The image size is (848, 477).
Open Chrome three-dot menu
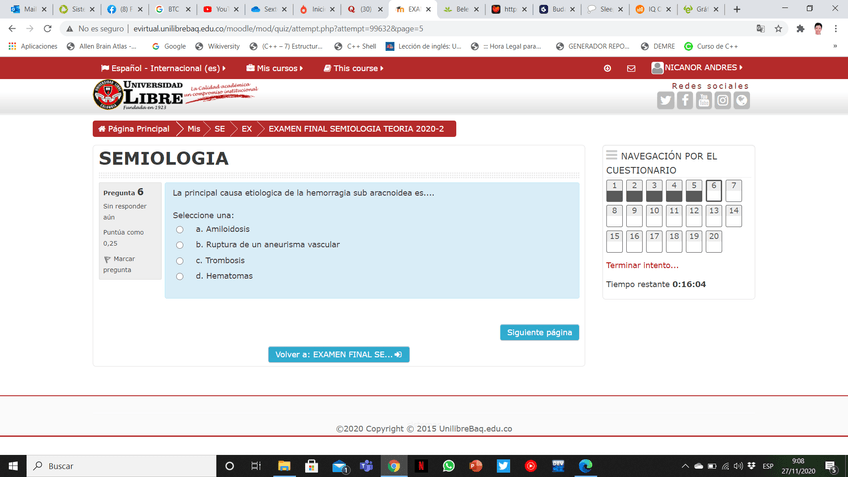[x=836, y=29]
